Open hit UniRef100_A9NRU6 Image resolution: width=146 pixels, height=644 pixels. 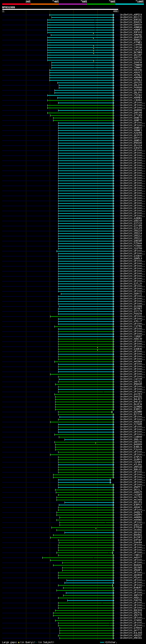click(131, 27)
